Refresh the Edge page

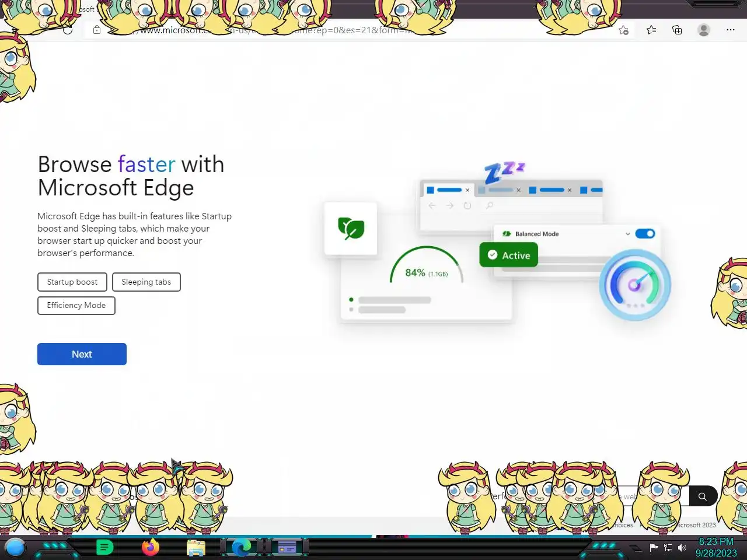coord(68,30)
